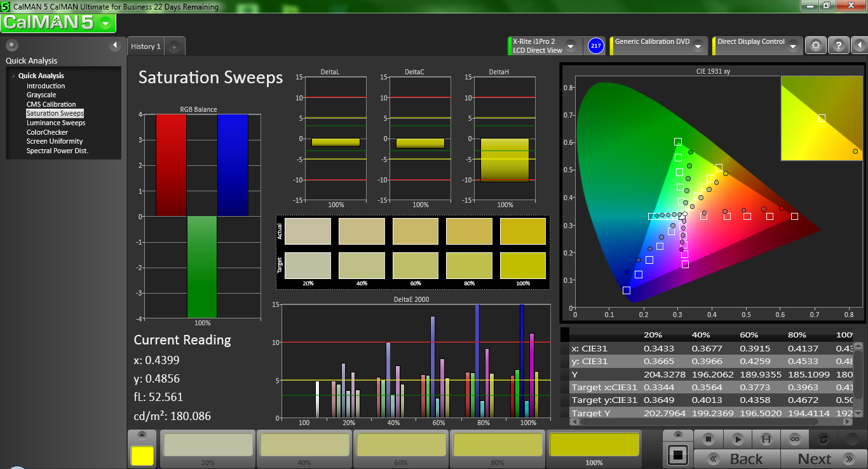Collapse the left Quick Analysis panel arrow
This screenshot has width=868, height=469.
pyautogui.click(x=115, y=45)
